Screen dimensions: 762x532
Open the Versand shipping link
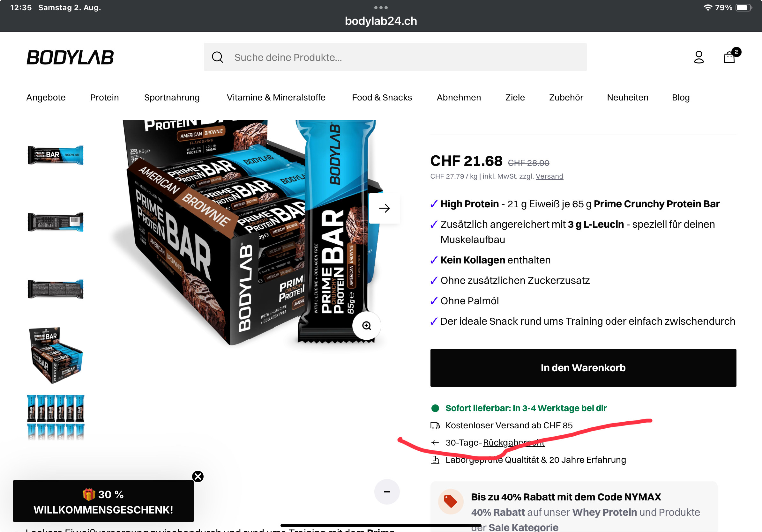[549, 176]
